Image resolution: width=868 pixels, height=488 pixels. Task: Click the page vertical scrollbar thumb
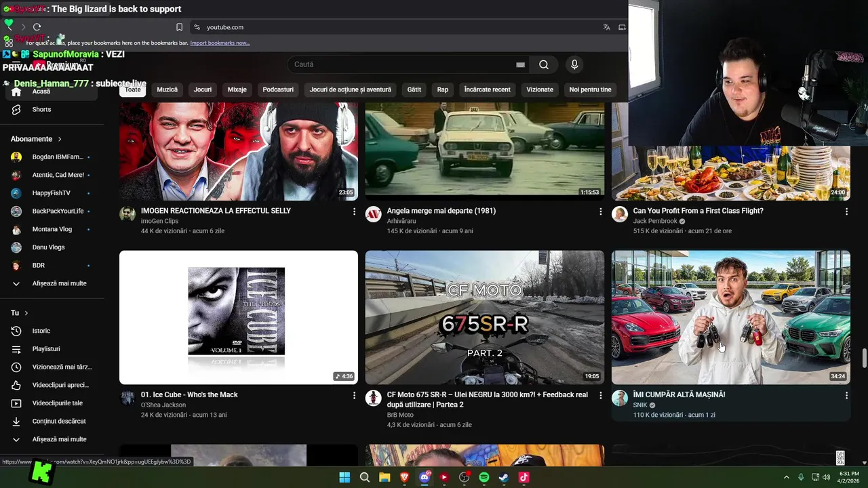pos(864,359)
